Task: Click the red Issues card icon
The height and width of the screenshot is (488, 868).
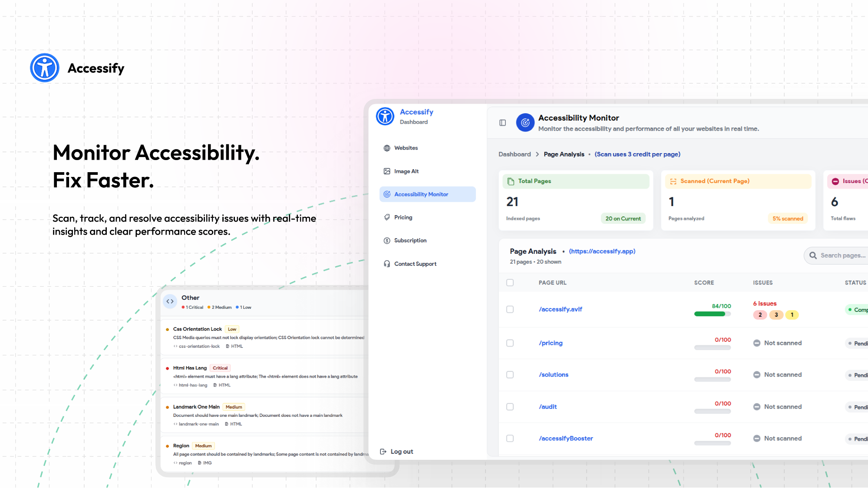Action: click(x=835, y=181)
